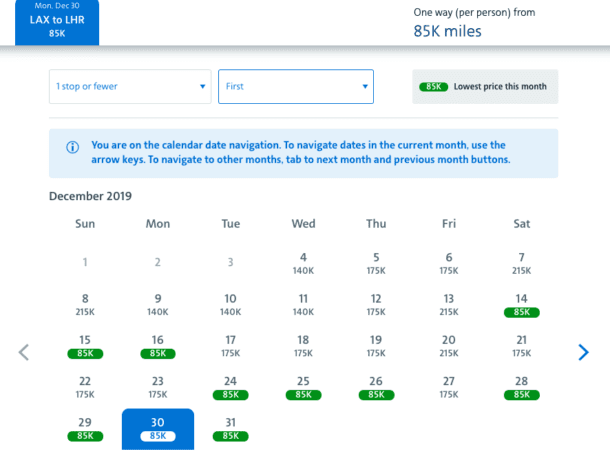Pick Saturday December 7 at 215K
Viewport: 610px width, 467px height.
[x=522, y=263]
